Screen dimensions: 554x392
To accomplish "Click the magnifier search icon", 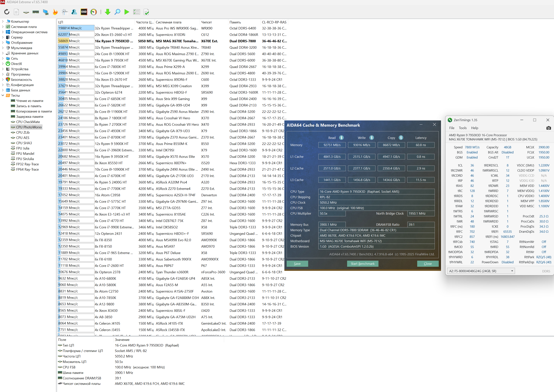I will [x=117, y=12].
